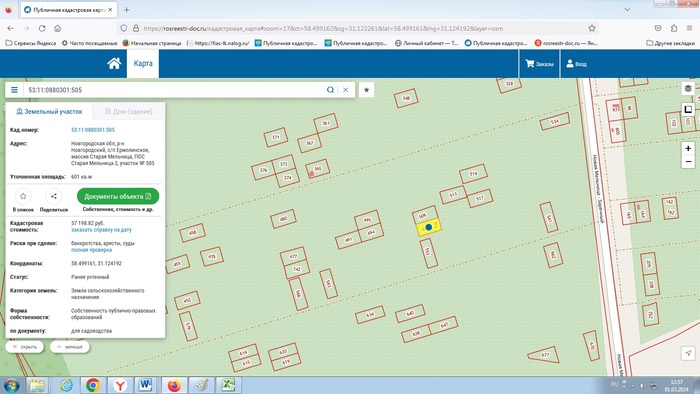Click the Поделиться share icon
Viewport: 700px width, 394px height.
point(54,196)
